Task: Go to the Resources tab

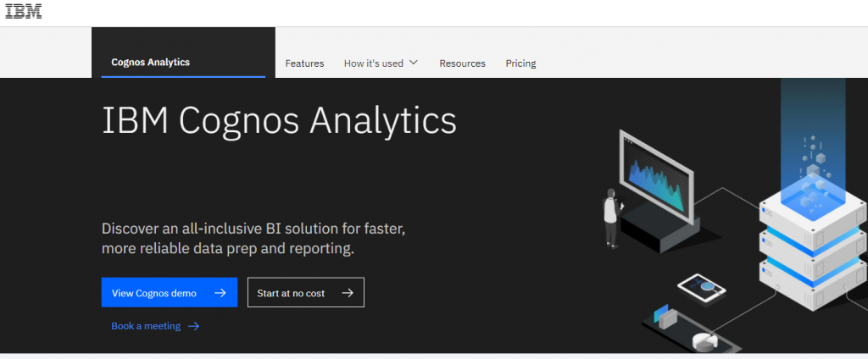Action: [x=462, y=64]
